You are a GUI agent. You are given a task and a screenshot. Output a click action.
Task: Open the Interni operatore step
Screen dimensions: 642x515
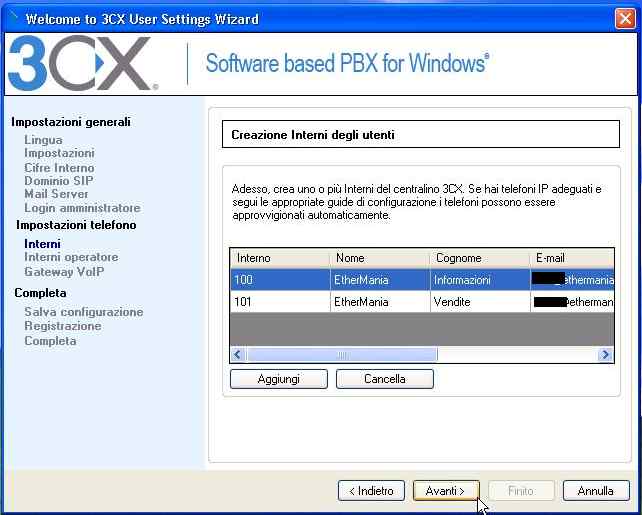click(x=71, y=257)
